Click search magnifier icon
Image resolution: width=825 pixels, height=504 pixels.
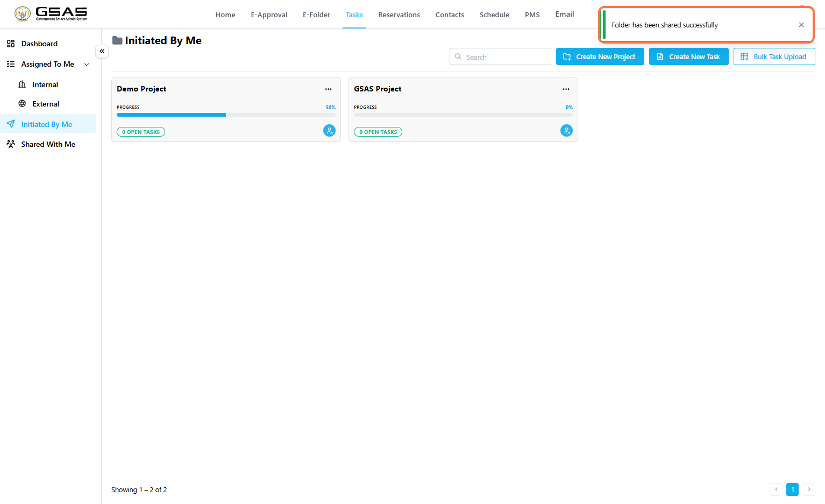click(x=458, y=56)
